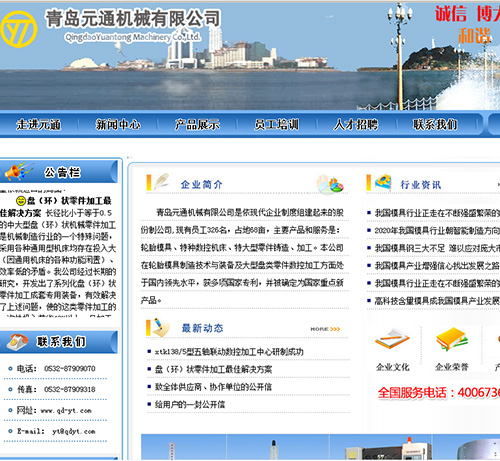The image size is (500, 461).
Task: Click the scrolling bulletin title 盘（环）状零件加工最
Action: 69,201
